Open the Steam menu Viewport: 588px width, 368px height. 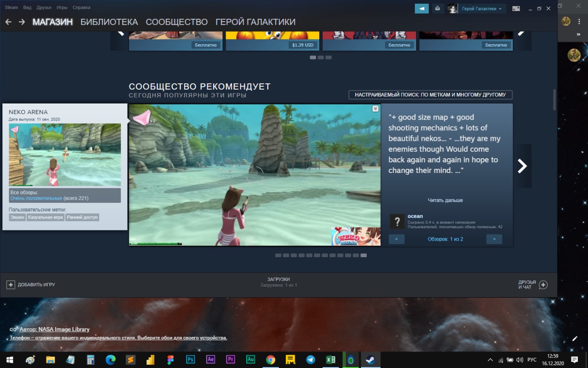(x=11, y=7)
